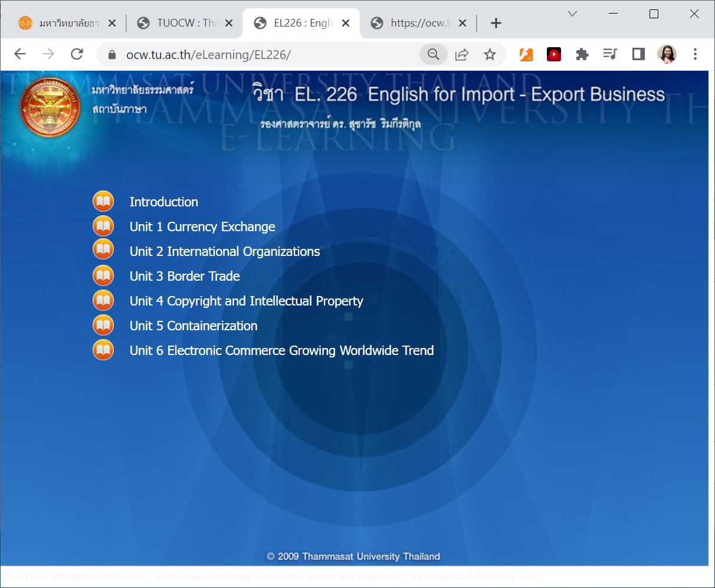Open the browser extensions puzzle icon
This screenshot has height=588, width=715.
coord(582,55)
